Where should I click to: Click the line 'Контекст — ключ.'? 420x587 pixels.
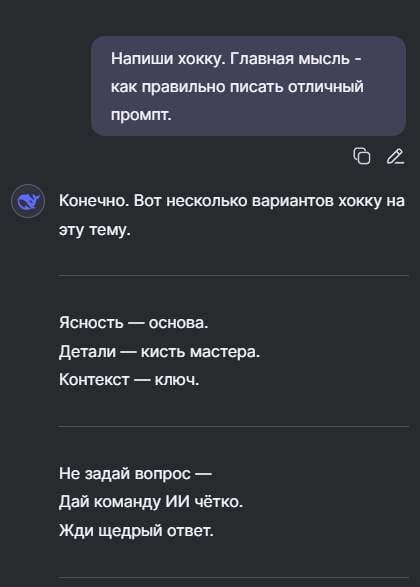coord(129,380)
